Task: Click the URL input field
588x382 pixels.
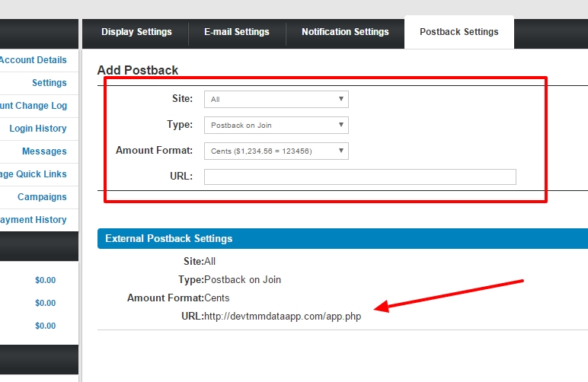Action: click(x=360, y=177)
